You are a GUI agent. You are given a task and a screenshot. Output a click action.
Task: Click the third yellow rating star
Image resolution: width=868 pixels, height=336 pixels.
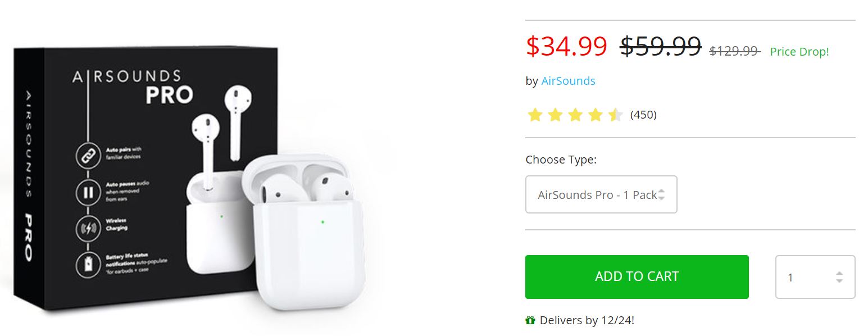575,115
